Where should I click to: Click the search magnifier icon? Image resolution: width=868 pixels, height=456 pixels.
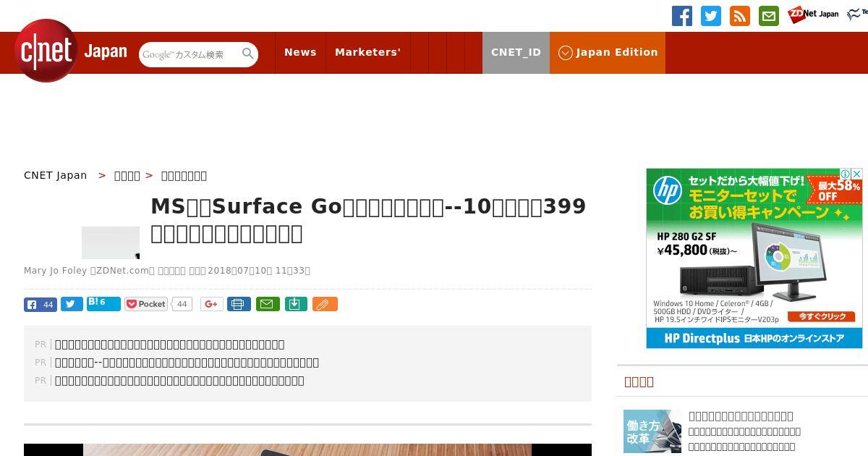point(248,54)
